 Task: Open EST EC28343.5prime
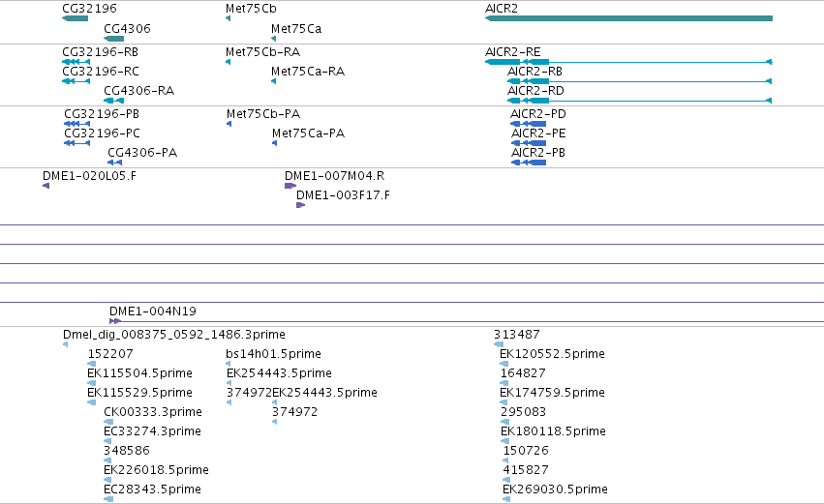pos(152,489)
